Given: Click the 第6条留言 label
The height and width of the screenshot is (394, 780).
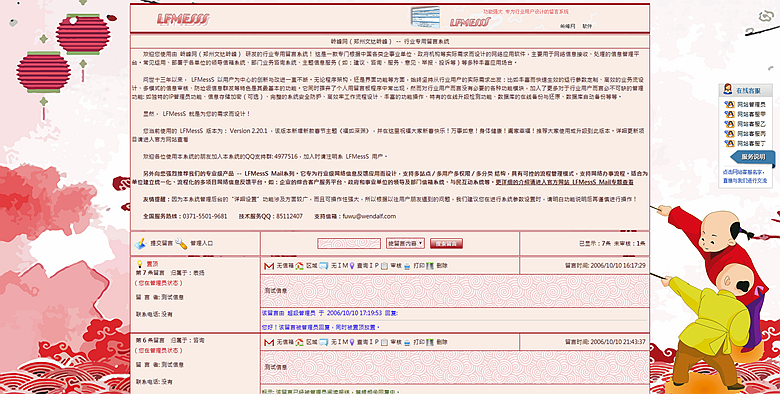Looking at the screenshot, I should [150, 341].
